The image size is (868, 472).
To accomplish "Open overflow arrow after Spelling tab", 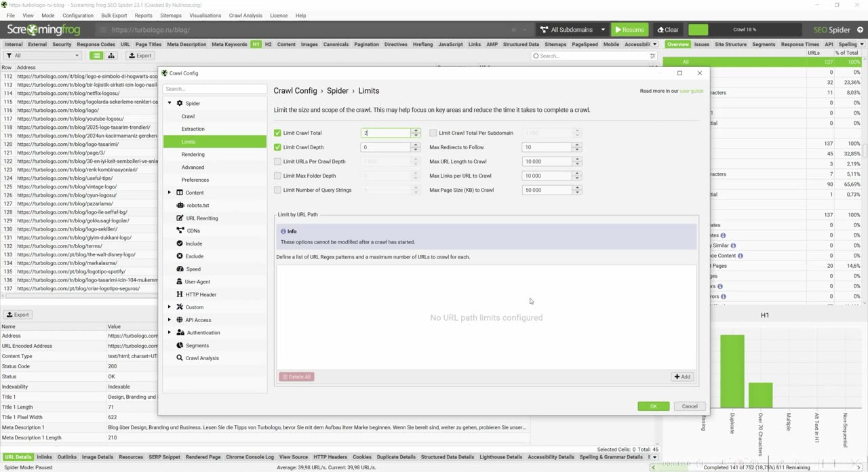I will click(861, 44).
